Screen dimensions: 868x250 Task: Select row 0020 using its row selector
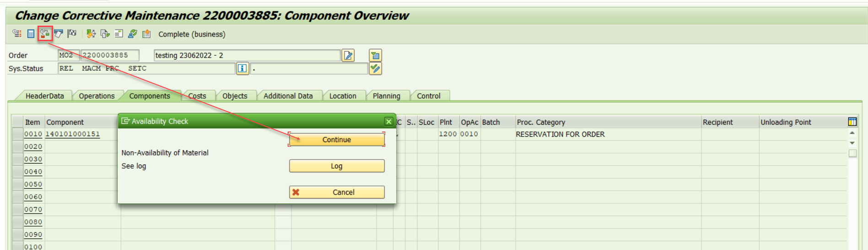click(17, 147)
